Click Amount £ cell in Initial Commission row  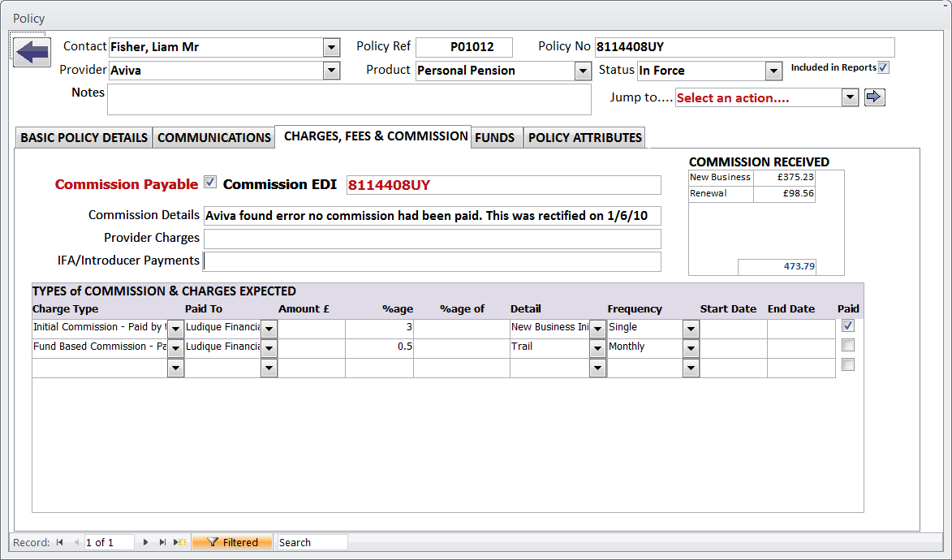click(311, 329)
